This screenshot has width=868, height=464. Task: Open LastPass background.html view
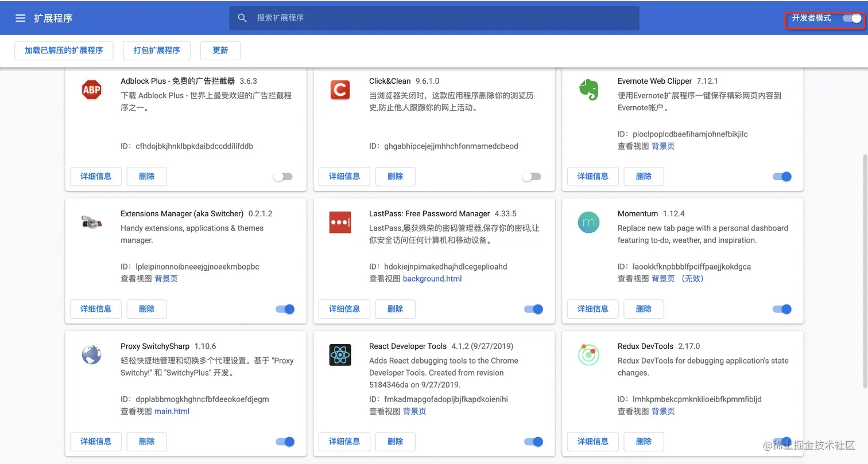[432, 279]
